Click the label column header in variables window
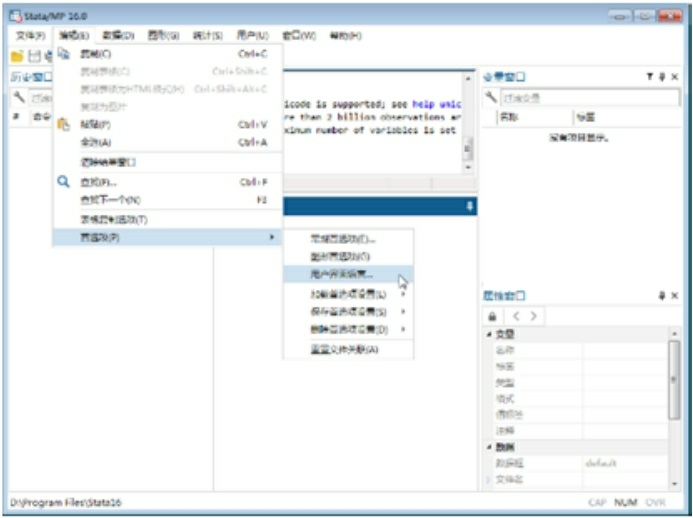Viewport: 693px width, 518px height. (x=627, y=117)
